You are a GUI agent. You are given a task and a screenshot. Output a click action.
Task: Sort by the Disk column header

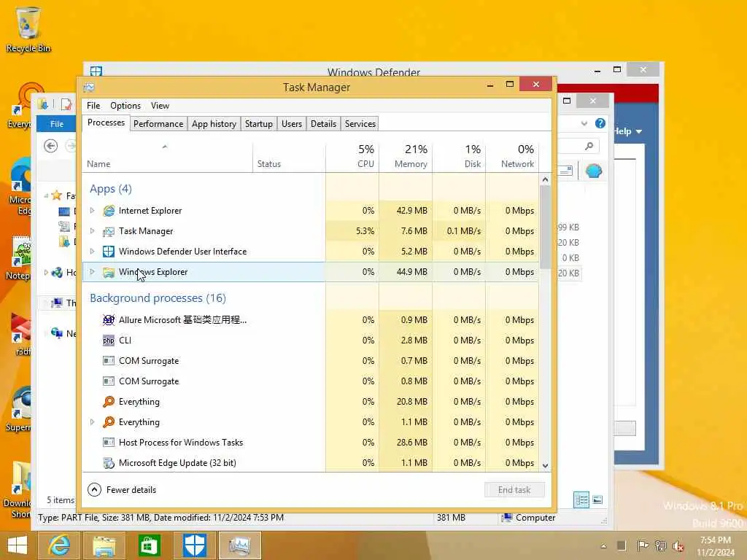[460, 156]
